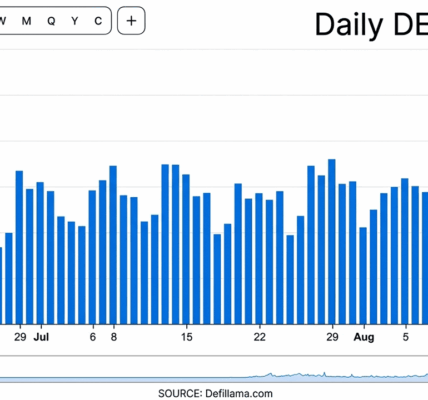Click the bar above the 5 label
The height and width of the screenshot is (400, 428).
pyautogui.click(x=405, y=252)
